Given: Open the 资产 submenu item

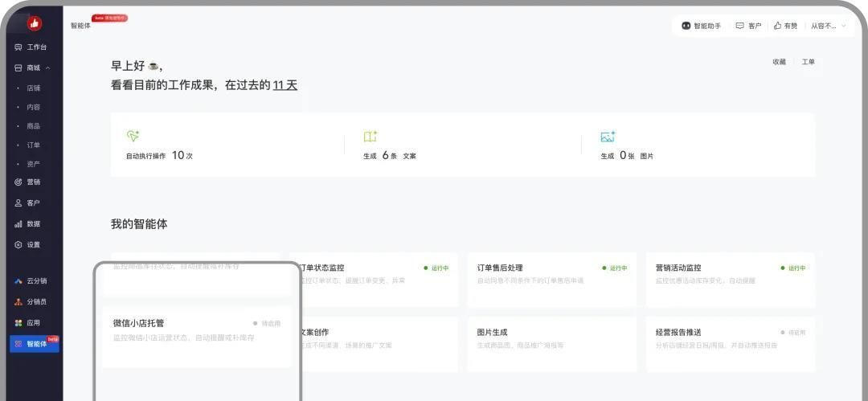Looking at the screenshot, I should pyautogui.click(x=33, y=164).
